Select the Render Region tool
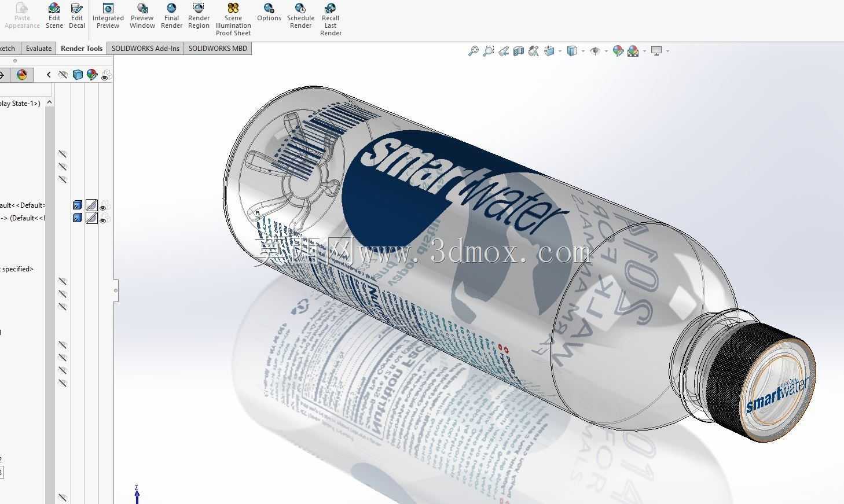 (199, 16)
